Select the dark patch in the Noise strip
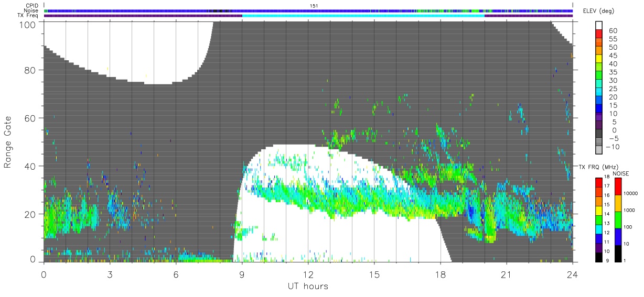The width and height of the screenshot is (644, 297). 219,10
